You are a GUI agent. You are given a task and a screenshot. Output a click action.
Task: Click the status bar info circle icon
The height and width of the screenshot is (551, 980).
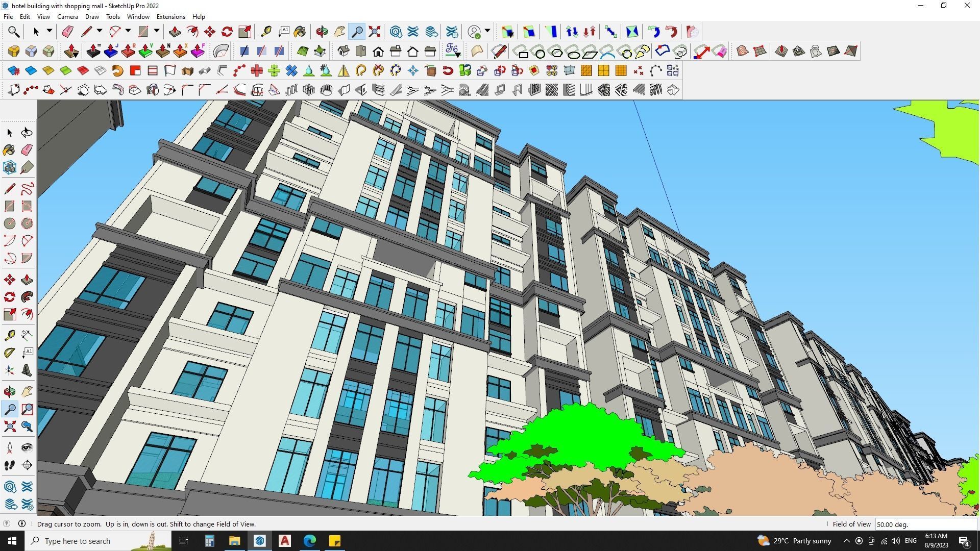[x=22, y=524]
